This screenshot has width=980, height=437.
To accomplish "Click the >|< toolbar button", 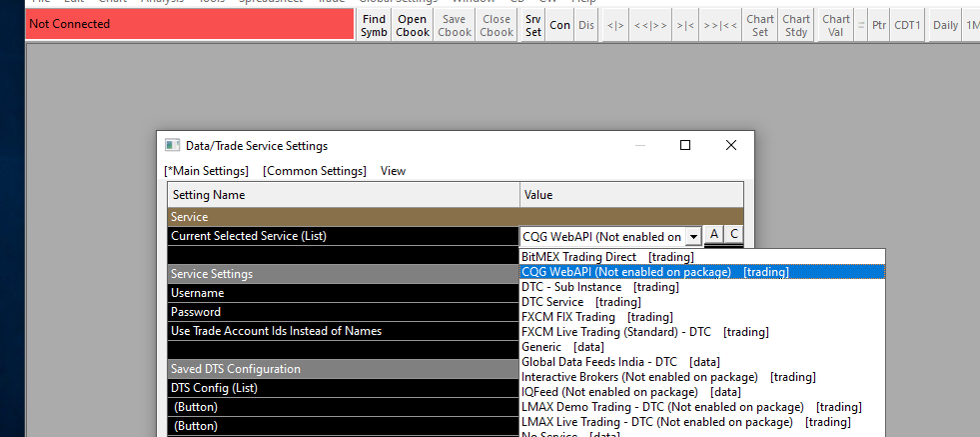I will point(685,26).
